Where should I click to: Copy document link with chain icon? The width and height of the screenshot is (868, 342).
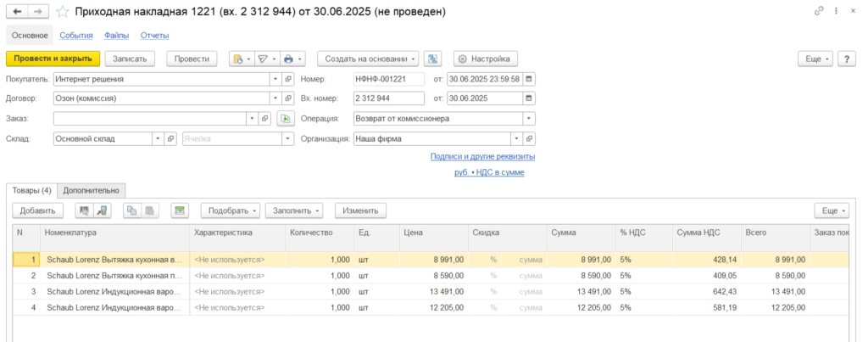[x=818, y=13]
